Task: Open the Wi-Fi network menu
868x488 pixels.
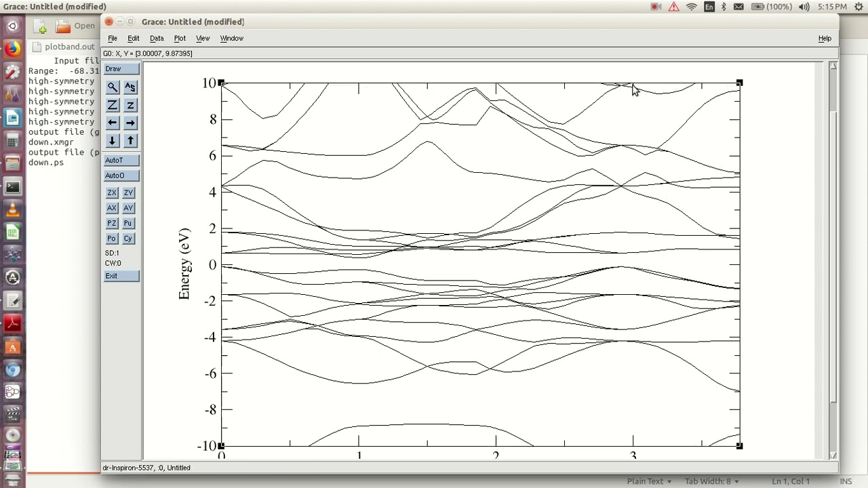Action: point(692,7)
